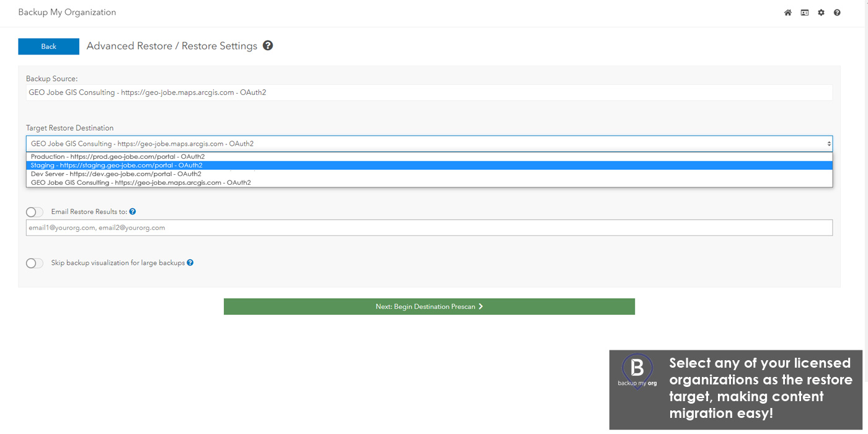This screenshot has width=868, height=434.
Task: Click the Backup My Org logo
Action: click(x=637, y=371)
